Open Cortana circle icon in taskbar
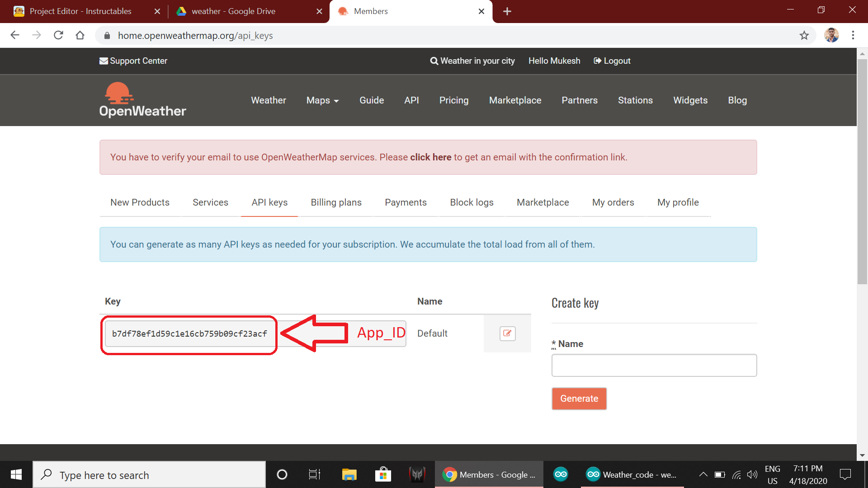 pos(282,474)
